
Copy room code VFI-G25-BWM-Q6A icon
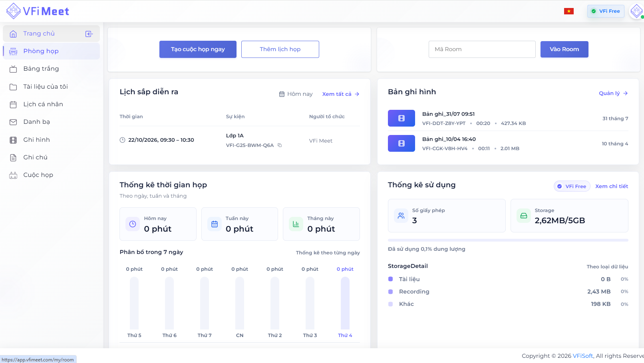(x=280, y=145)
